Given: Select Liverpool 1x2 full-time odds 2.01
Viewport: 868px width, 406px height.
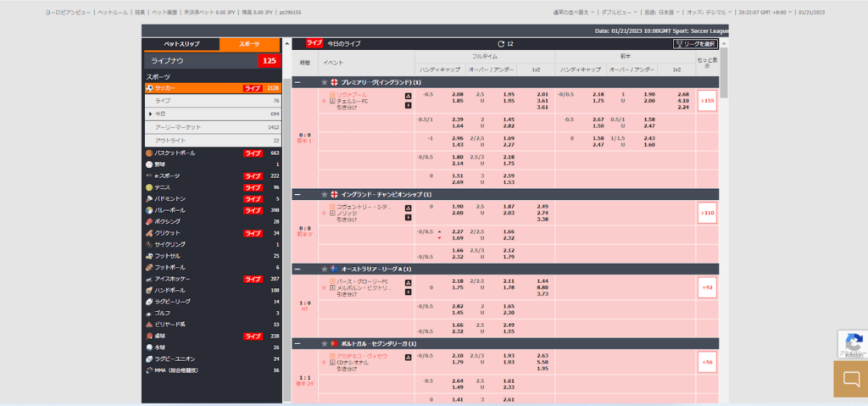Looking at the screenshot, I should (542, 94).
